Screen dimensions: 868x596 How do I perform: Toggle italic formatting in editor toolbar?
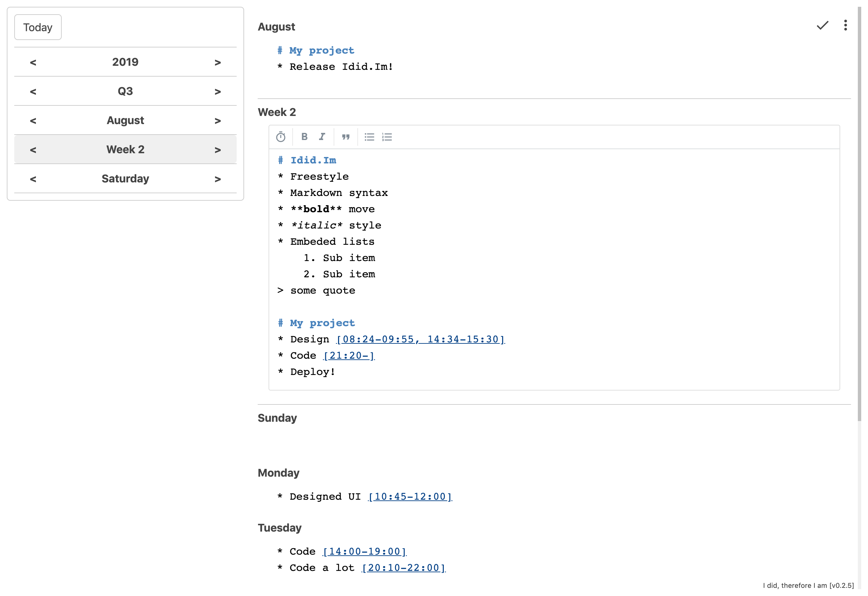(x=322, y=137)
